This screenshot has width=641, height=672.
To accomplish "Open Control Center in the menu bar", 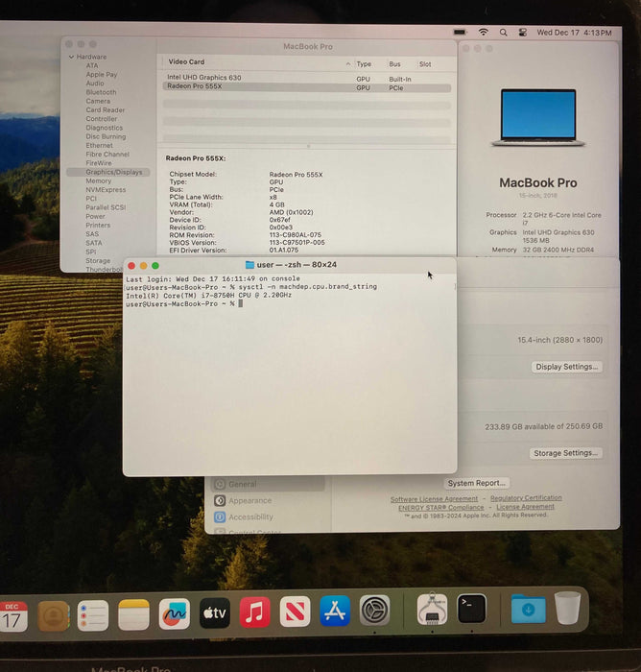I will coord(523,32).
